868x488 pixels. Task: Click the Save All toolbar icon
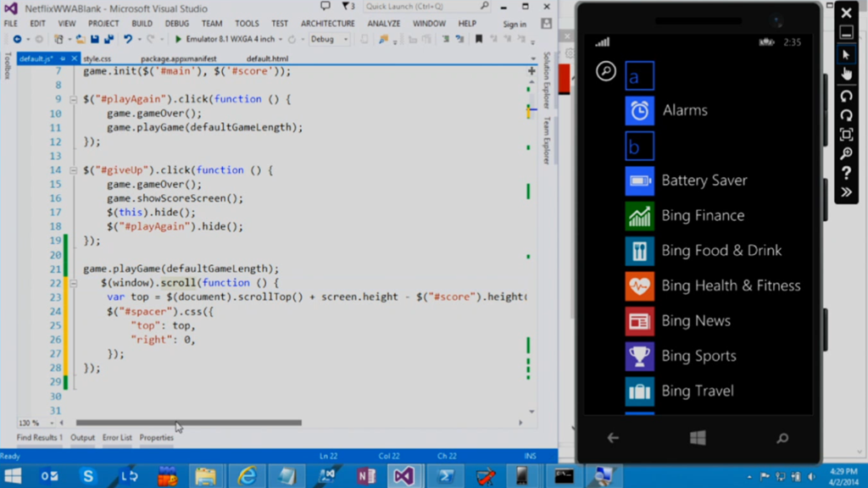click(x=109, y=39)
